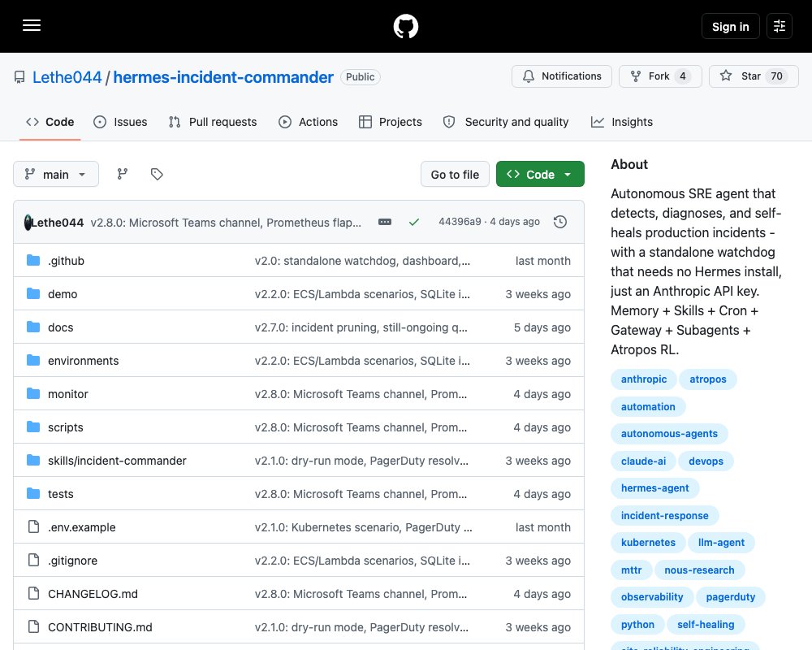
Task: Open the observability topic tag
Action: (652, 596)
